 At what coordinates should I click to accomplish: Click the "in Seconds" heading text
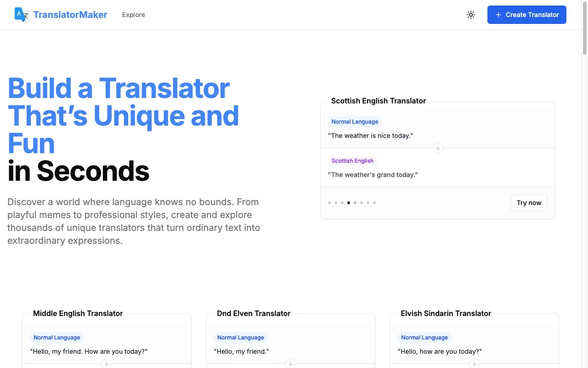point(79,171)
